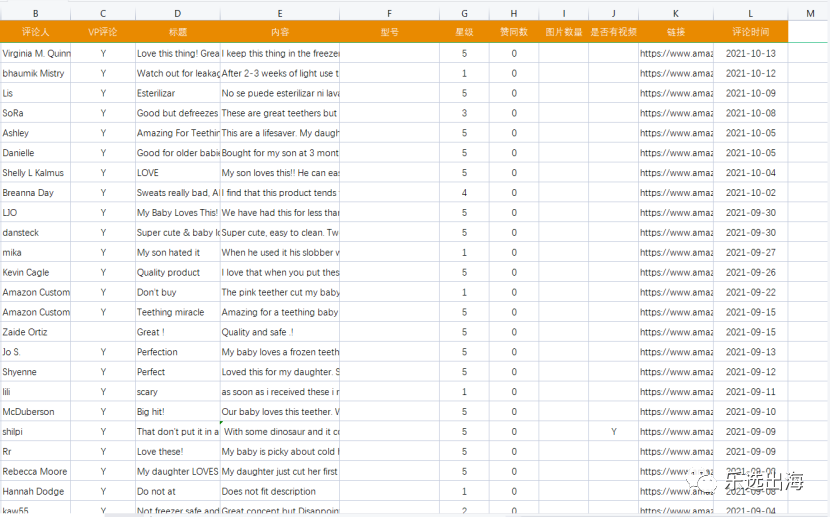
Task: Select column G header
Action: pyautogui.click(x=464, y=13)
